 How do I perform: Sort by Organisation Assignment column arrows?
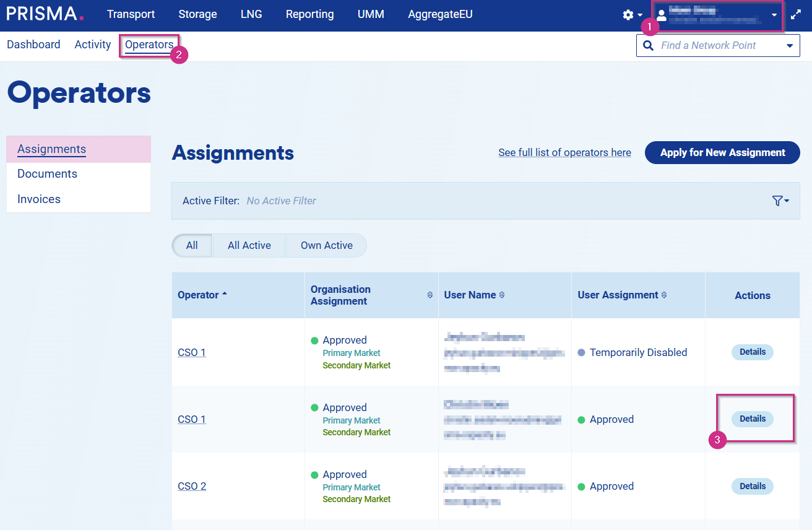point(430,295)
